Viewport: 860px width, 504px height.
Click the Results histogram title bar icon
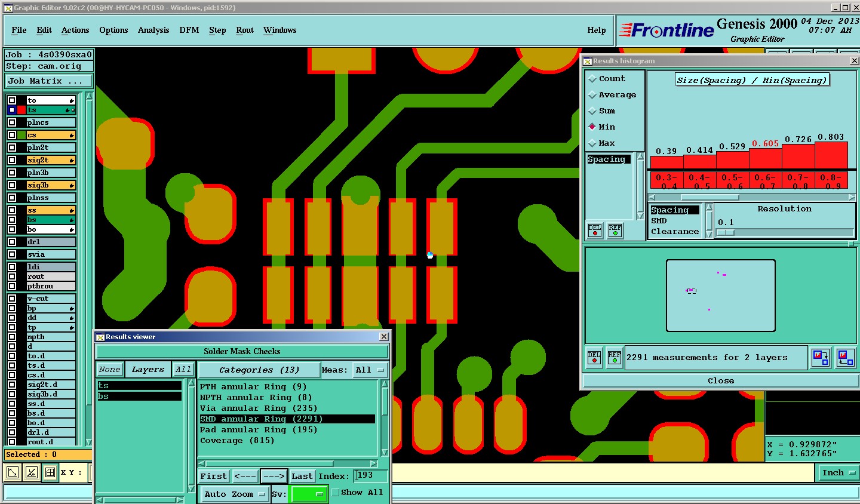coord(588,61)
